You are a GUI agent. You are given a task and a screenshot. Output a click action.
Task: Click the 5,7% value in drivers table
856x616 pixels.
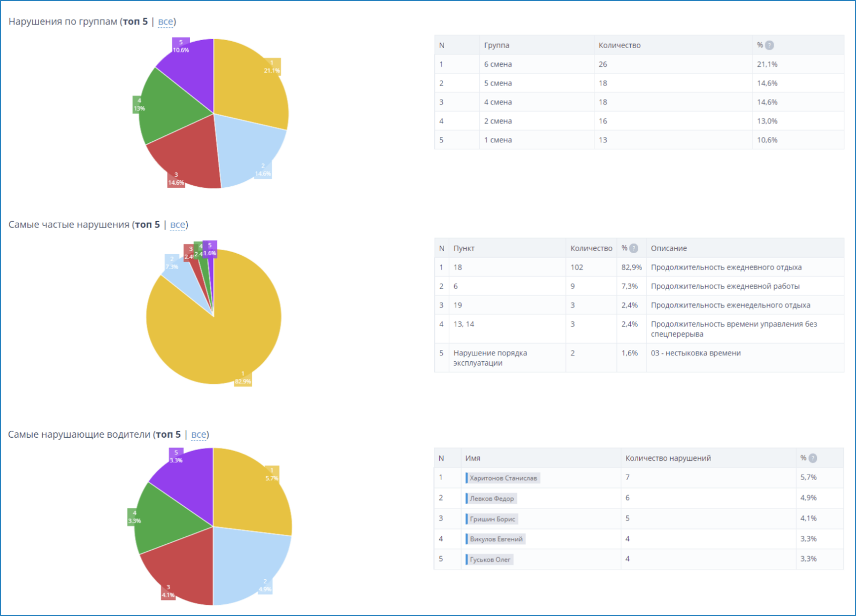[808, 477]
